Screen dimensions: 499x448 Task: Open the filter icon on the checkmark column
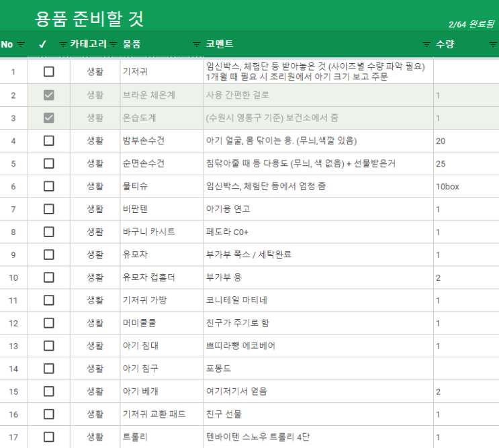point(62,44)
